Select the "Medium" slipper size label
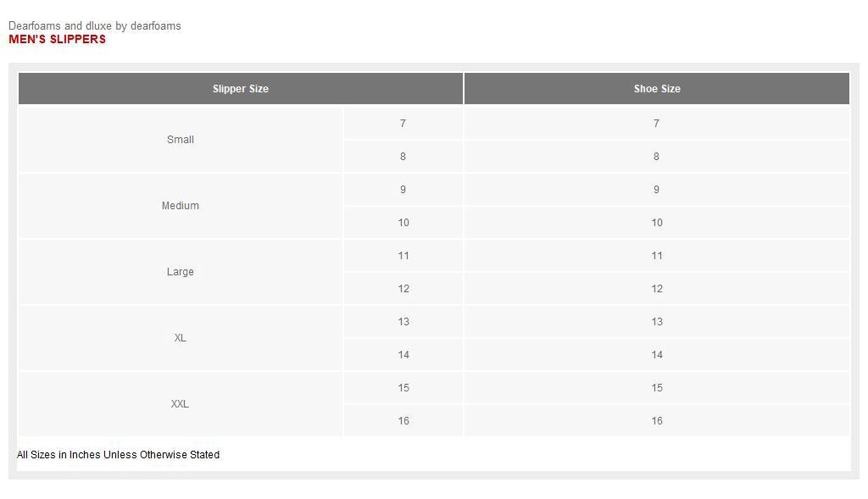Screen dimensions: 868x499 click(180, 206)
